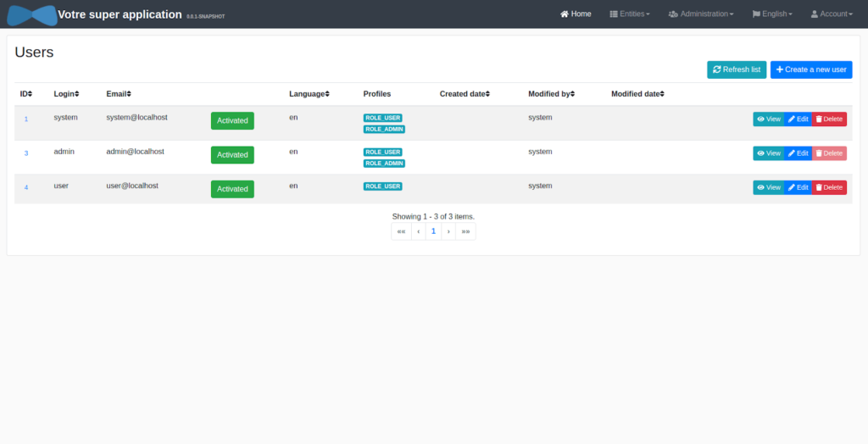This screenshot has width=868, height=444.
Task: Click the sort icon beside ID column
Action: (x=31, y=94)
